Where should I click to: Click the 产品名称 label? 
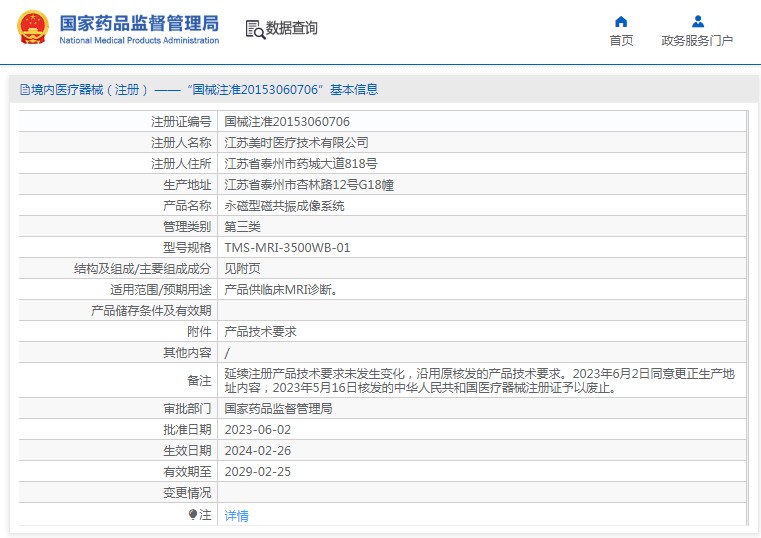[x=187, y=206]
